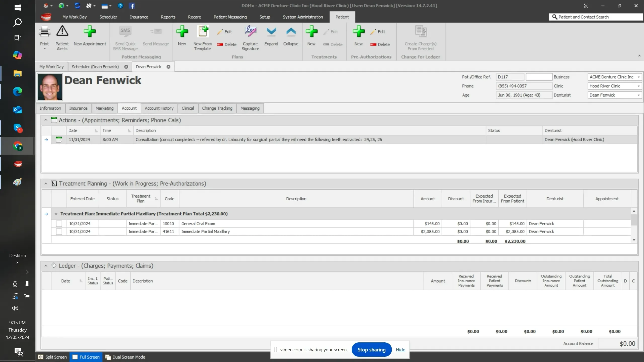The height and width of the screenshot is (362, 644).
Task: Click Stop sharing button
Action: click(x=371, y=350)
